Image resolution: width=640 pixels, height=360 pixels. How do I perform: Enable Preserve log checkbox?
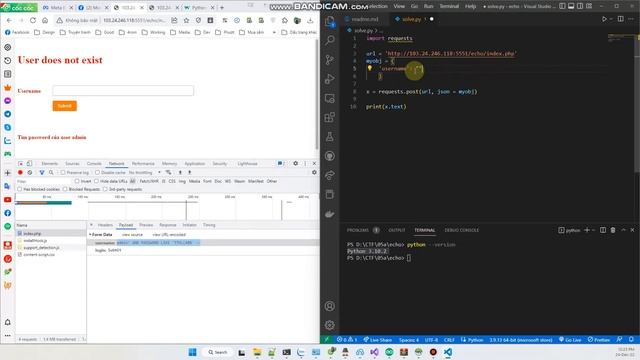(63, 173)
